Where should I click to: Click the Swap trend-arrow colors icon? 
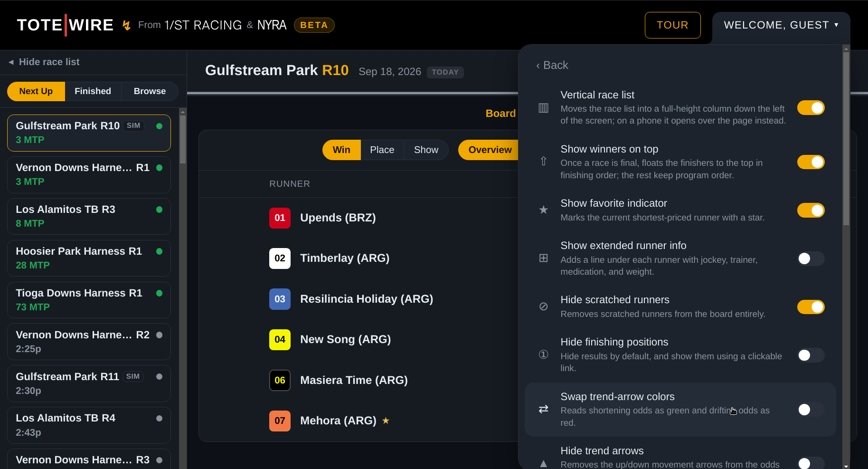tap(544, 409)
